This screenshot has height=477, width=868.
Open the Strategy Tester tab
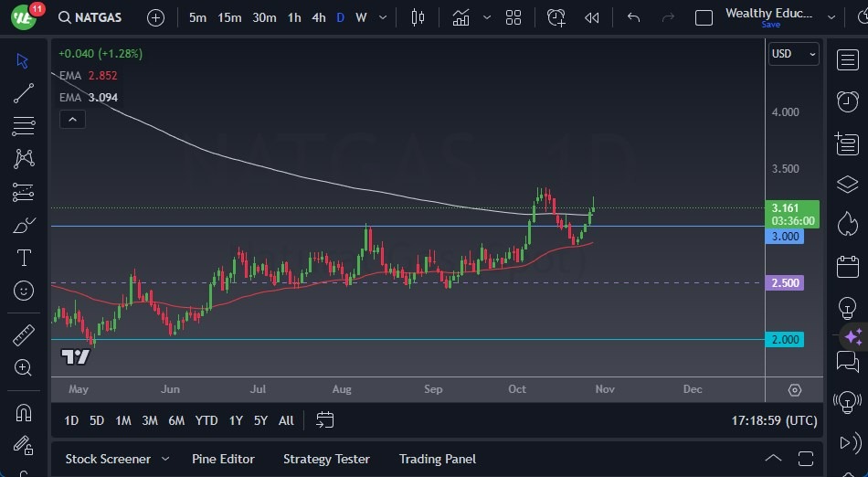326,459
